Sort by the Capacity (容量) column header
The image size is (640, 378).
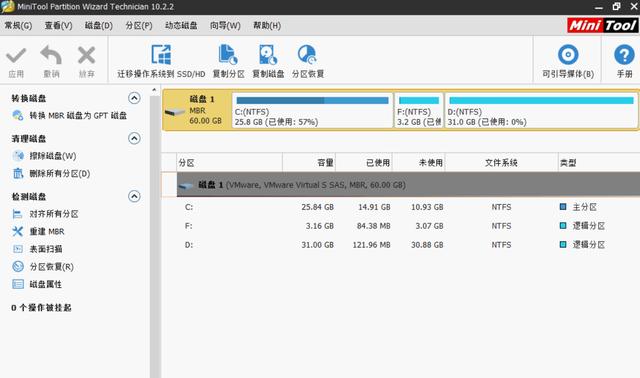point(309,163)
